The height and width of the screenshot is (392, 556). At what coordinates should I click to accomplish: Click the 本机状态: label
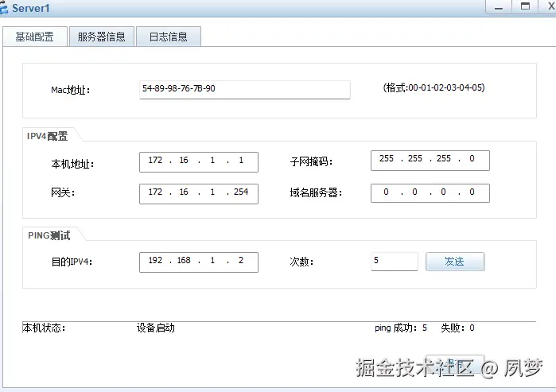[x=44, y=328]
